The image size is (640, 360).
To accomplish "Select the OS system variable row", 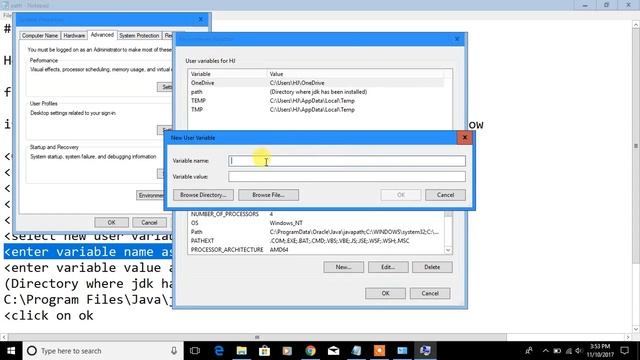I will 316,223.
